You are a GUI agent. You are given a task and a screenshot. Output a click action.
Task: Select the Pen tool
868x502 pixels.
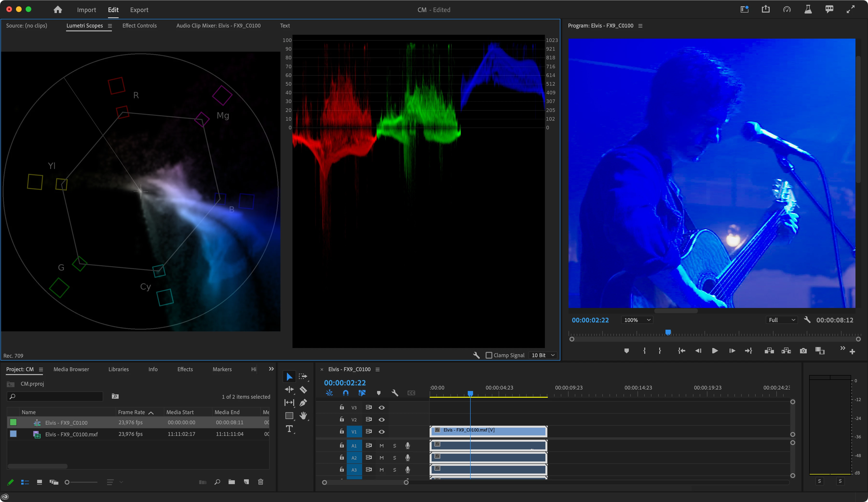click(x=303, y=402)
